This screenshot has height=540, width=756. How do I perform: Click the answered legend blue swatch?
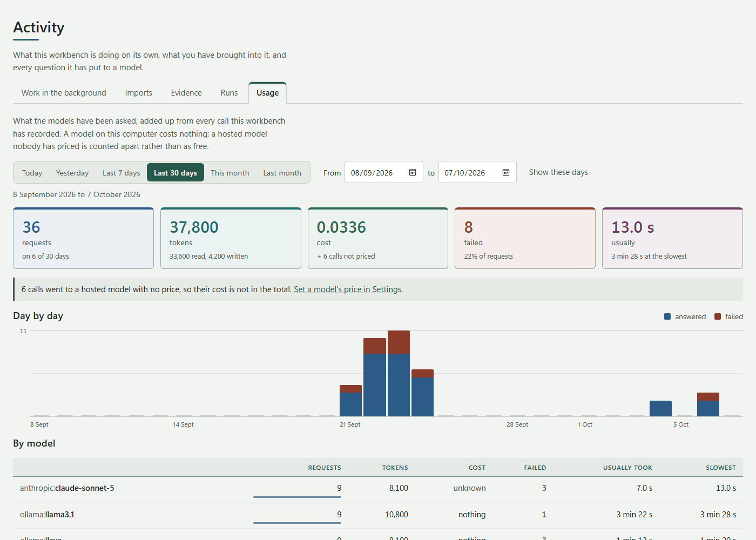tap(667, 316)
